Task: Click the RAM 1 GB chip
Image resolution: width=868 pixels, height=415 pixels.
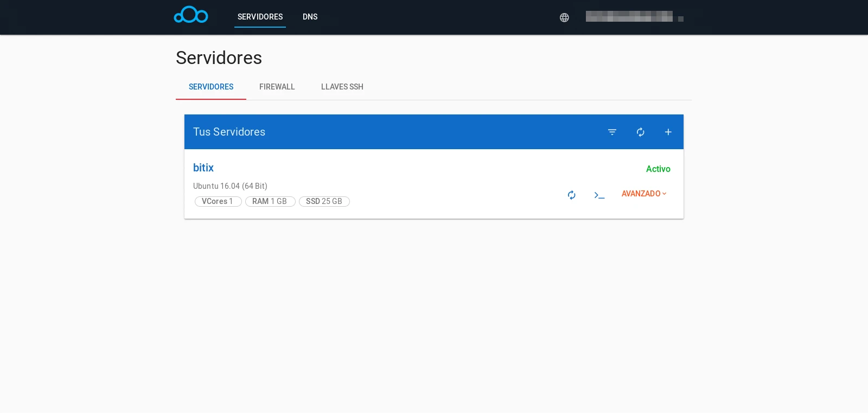Action: pos(270,201)
